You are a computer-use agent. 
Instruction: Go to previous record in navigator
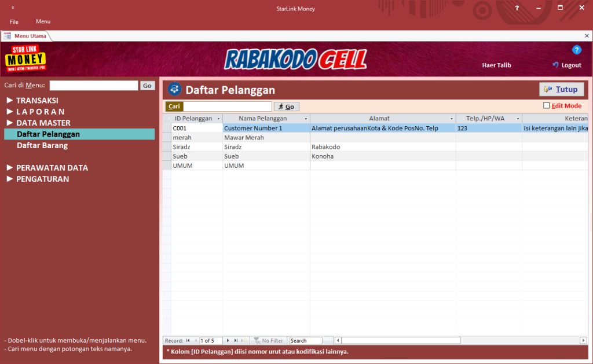196,341
